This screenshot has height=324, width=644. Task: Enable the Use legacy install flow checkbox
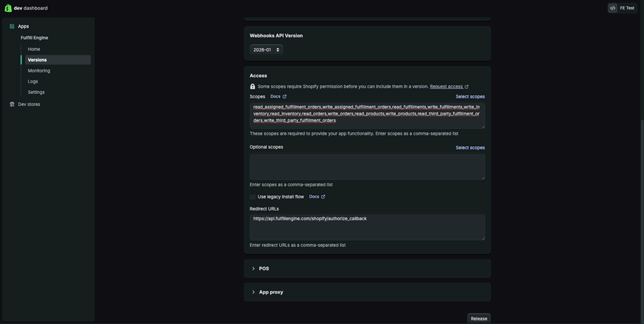(253, 197)
